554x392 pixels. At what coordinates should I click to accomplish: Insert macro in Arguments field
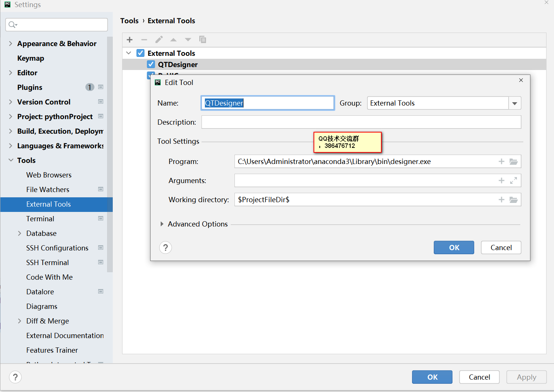[502, 180]
